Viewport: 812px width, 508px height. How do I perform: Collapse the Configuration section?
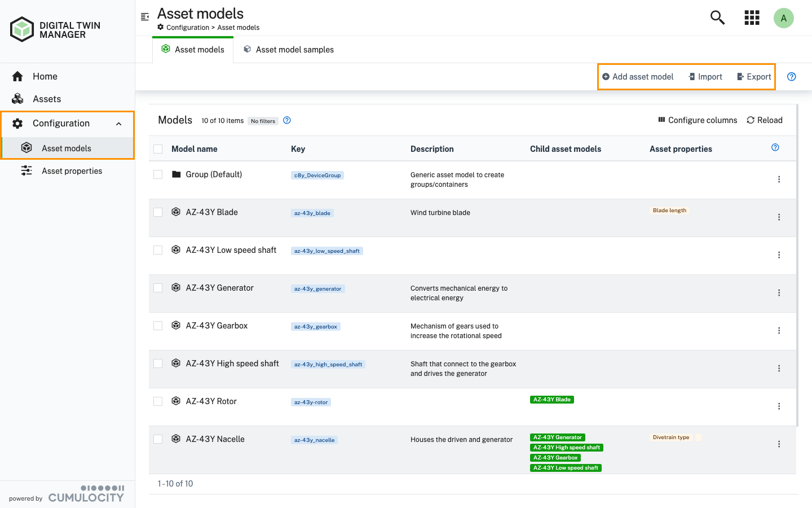pos(118,123)
